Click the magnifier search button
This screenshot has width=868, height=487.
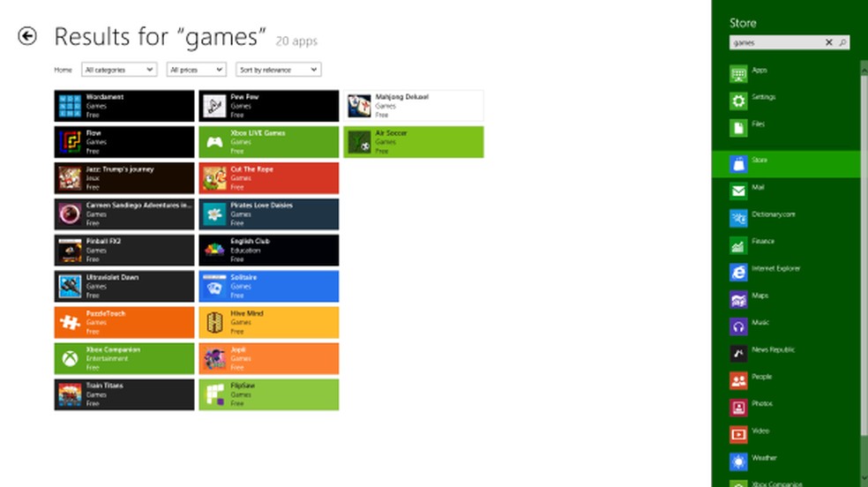point(842,42)
